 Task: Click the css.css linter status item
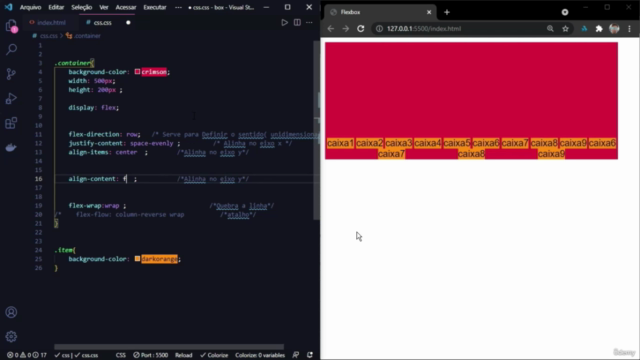pyautogui.click(x=87, y=355)
